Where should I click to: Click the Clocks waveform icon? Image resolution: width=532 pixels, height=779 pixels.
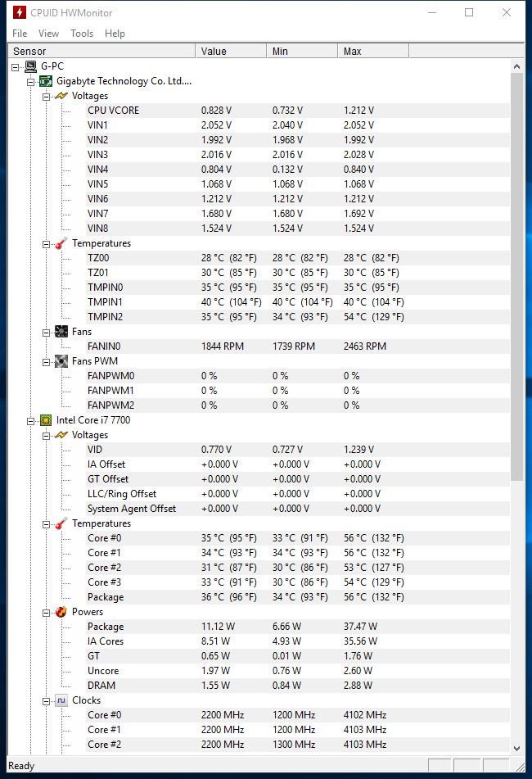pyautogui.click(x=61, y=700)
